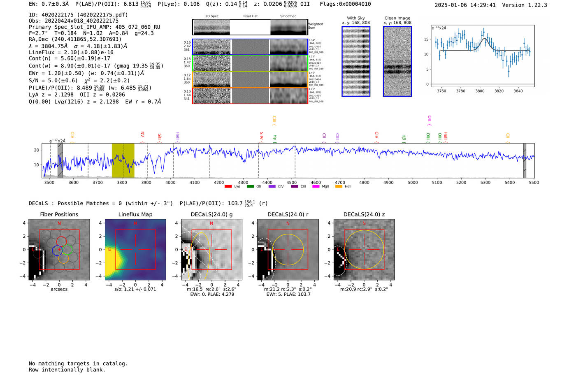
Task: Click the "EWr: 5, PLAE: 103.7" caption
Action: tap(288, 294)
